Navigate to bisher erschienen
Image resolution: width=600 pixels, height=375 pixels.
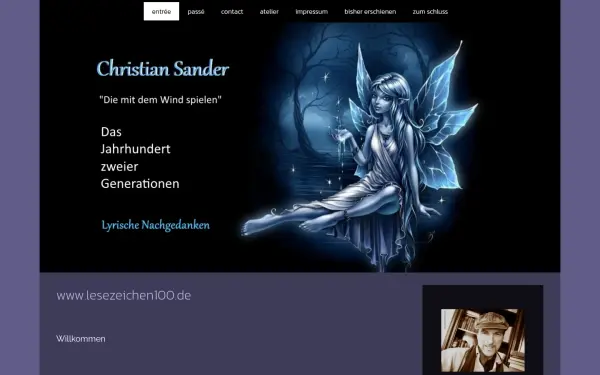[x=370, y=11]
